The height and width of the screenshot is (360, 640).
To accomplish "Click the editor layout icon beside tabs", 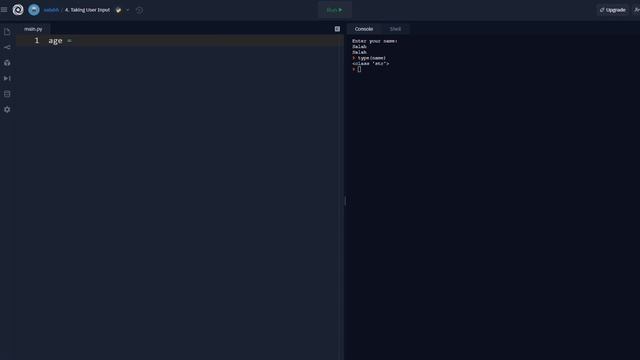I will coord(337,29).
